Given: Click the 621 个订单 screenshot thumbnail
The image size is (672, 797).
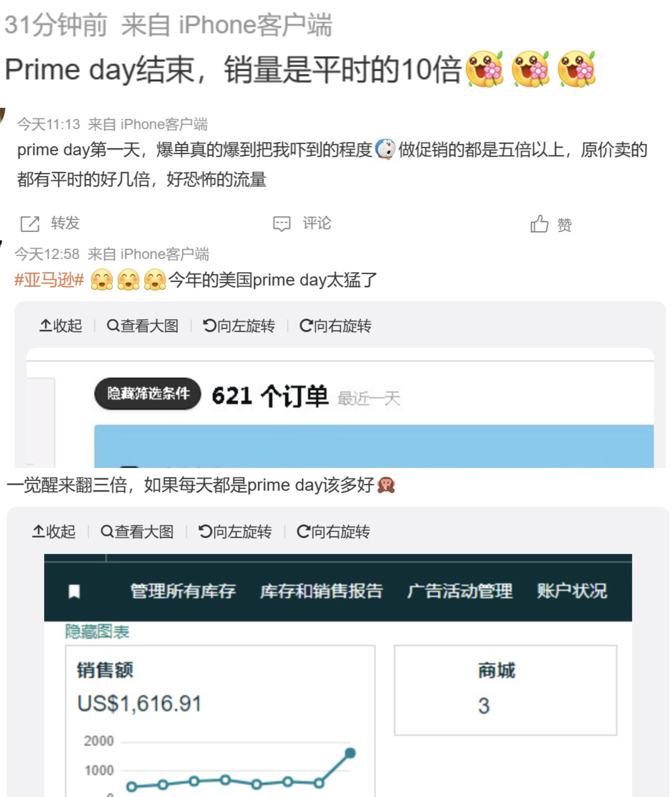Looking at the screenshot, I should point(340,408).
